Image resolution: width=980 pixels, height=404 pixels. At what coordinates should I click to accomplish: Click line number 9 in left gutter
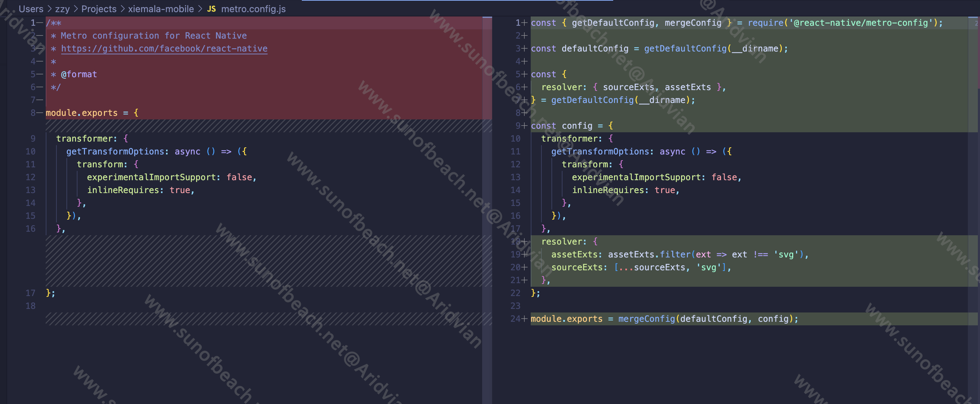[33, 139]
